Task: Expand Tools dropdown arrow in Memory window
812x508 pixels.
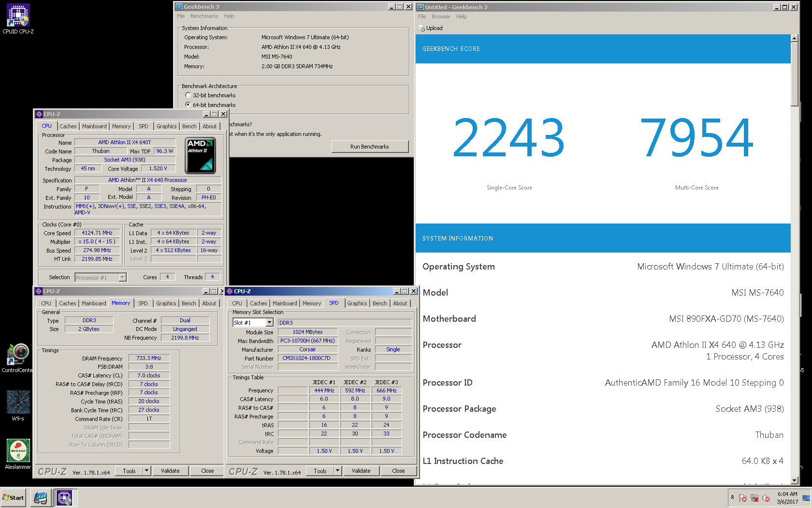Action: pos(147,471)
